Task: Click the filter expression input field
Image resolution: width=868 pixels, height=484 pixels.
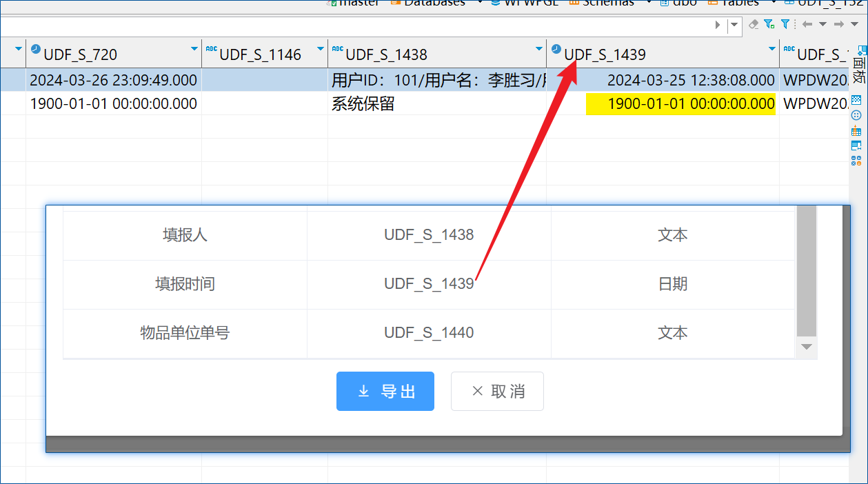Action: (x=355, y=26)
